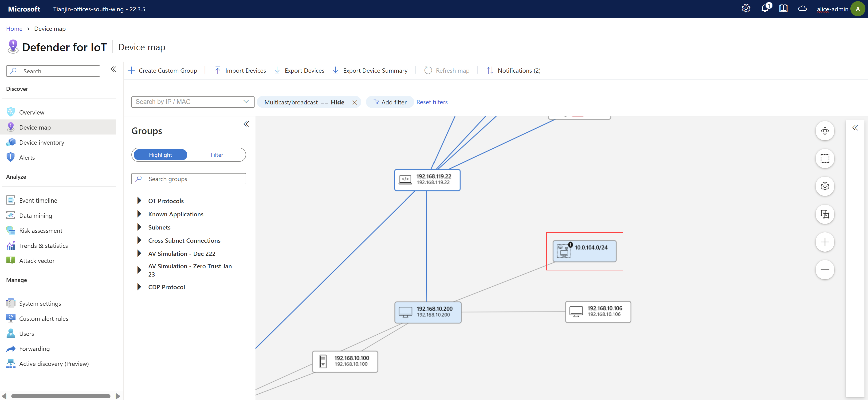Click the Forwarding icon in sidebar

pyautogui.click(x=11, y=349)
